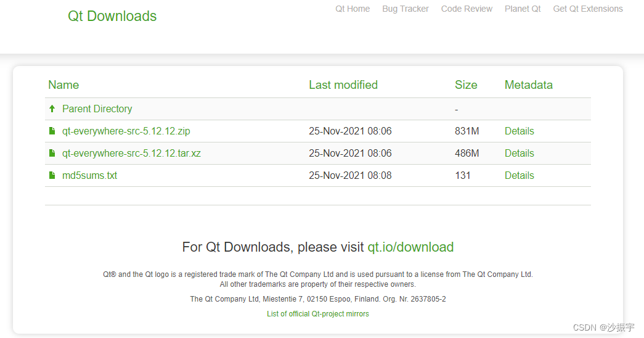Select the 486M size value

point(467,154)
